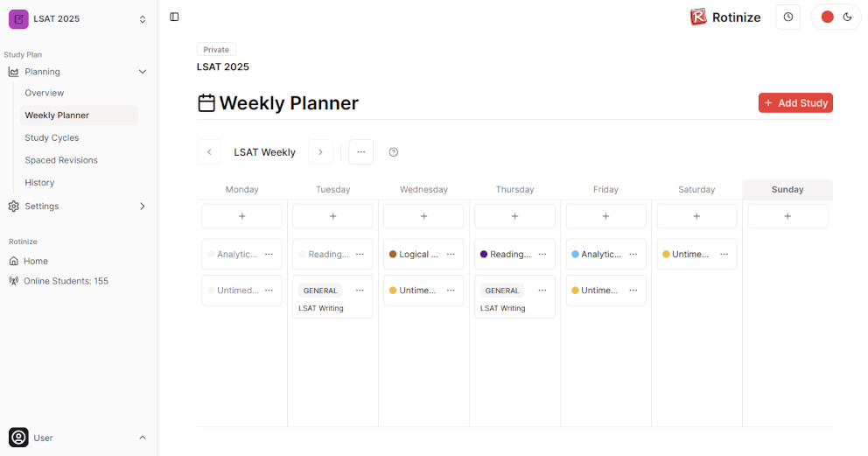Open Study Cycles in the sidebar

52,137
